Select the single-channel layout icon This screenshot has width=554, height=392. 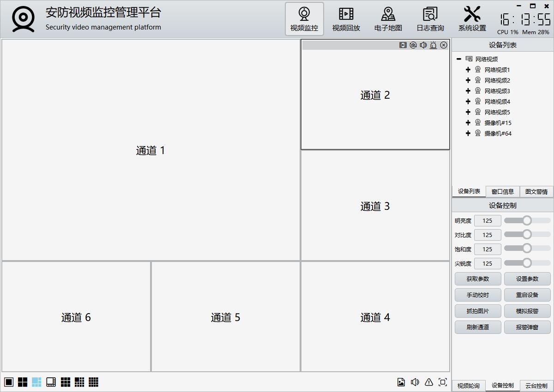9,382
